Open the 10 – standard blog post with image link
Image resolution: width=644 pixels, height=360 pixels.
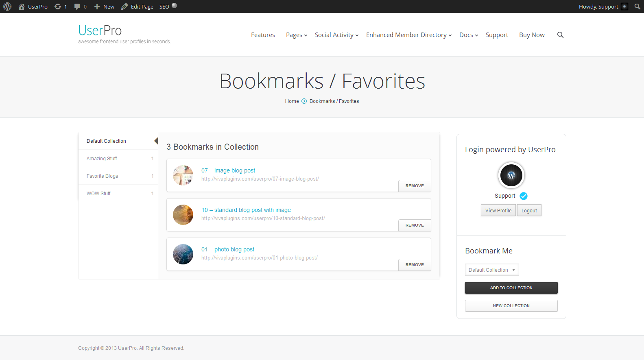246,210
